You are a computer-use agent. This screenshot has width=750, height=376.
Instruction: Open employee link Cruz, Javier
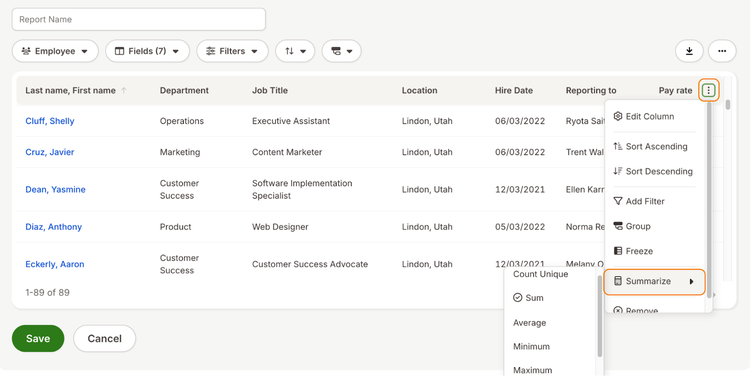[50, 152]
